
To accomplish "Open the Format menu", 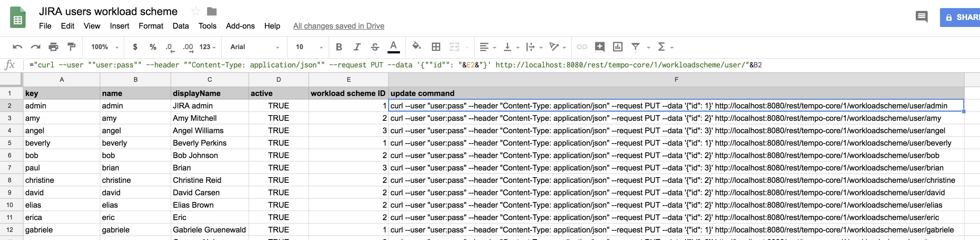I will tap(151, 26).
